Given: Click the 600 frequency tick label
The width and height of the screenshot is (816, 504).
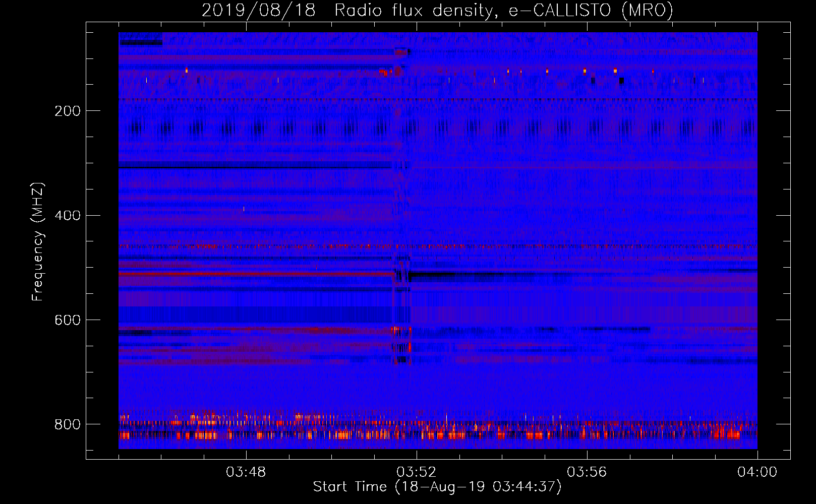Looking at the screenshot, I should coord(68,321).
